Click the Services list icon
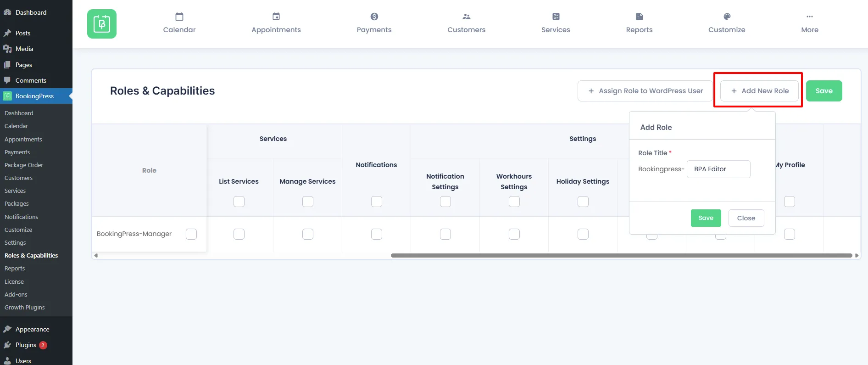The height and width of the screenshot is (365, 868). [x=556, y=17]
